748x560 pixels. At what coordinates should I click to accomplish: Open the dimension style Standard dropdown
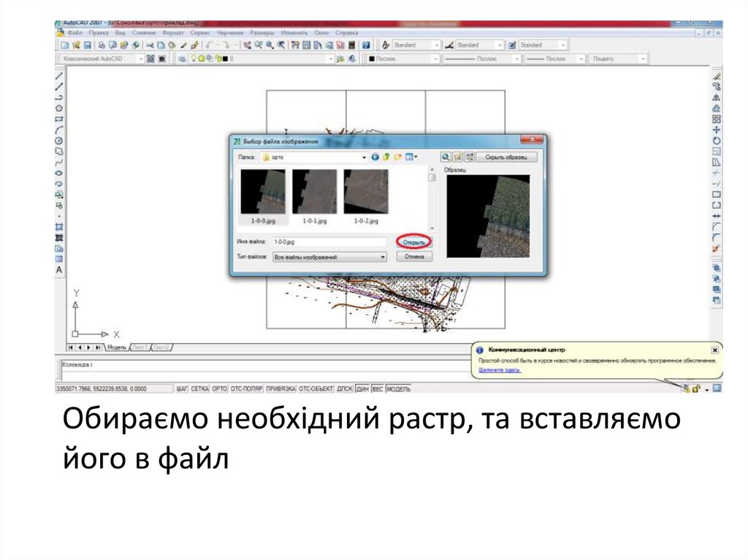click(x=479, y=45)
